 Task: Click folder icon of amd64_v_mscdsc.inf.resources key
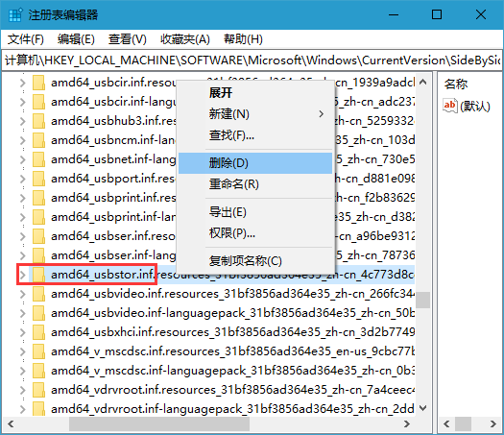pos(38,351)
